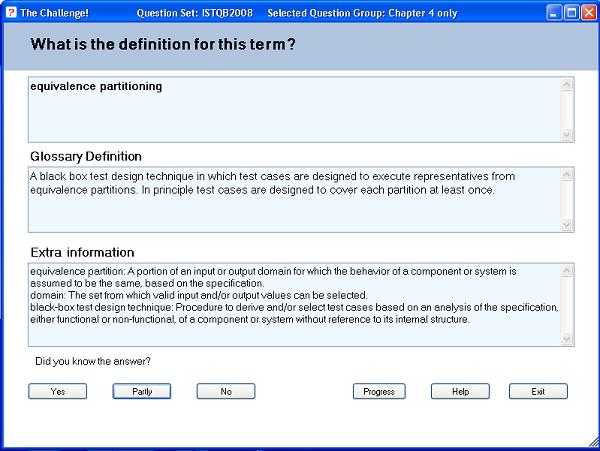Image resolution: width=600 pixels, height=451 pixels.
Task: Click the 'equivalence partitioning' term text
Action: click(96, 86)
